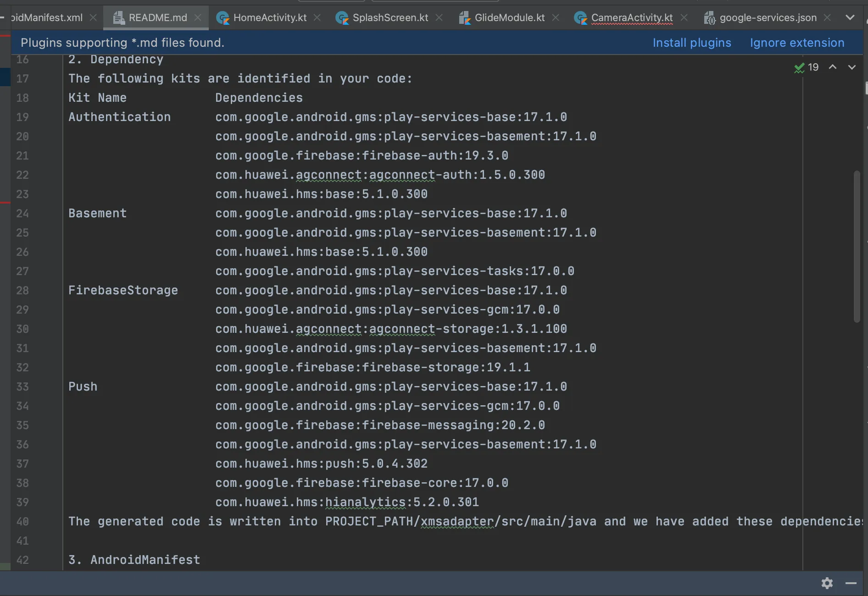Switch to the README.md tab
This screenshot has height=596, width=868.
(x=157, y=18)
